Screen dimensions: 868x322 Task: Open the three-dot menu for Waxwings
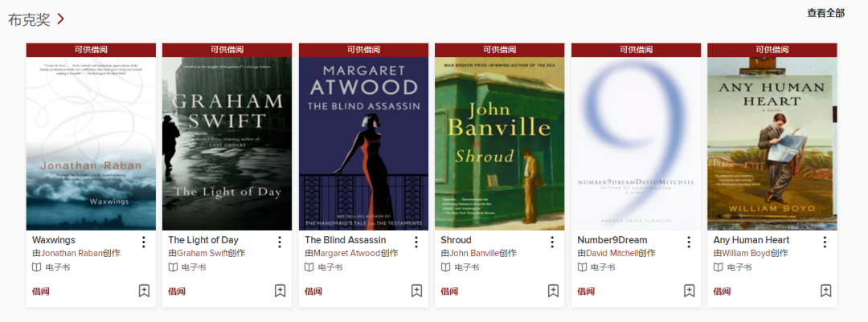(x=143, y=242)
